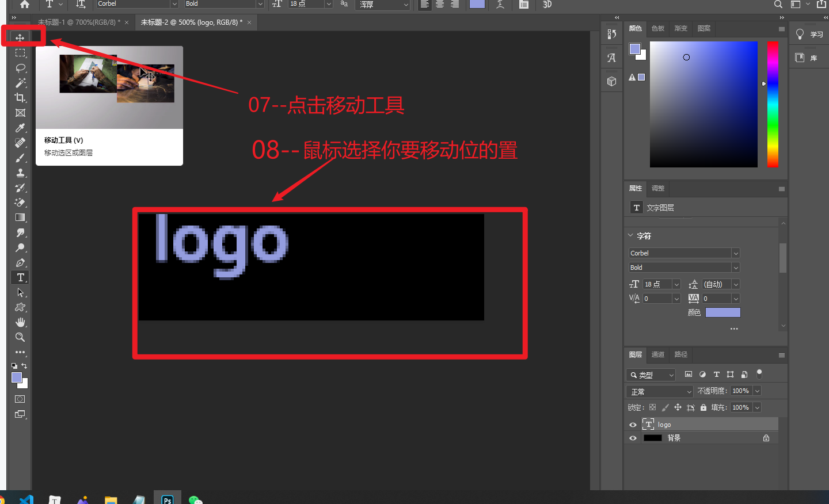Click the 颜色 swatch in properties
The width and height of the screenshot is (829, 504).
click(x=723, y=312)
